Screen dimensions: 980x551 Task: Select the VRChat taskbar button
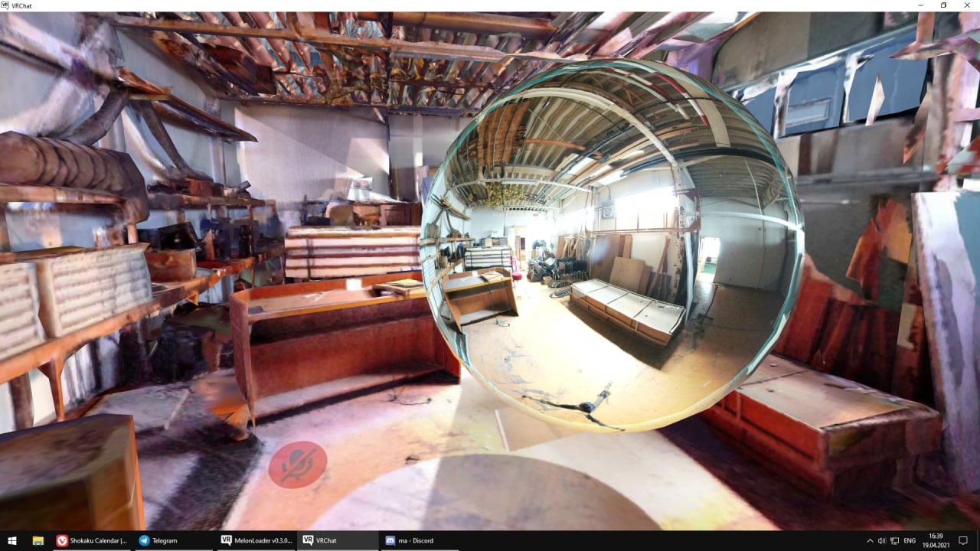338,540
